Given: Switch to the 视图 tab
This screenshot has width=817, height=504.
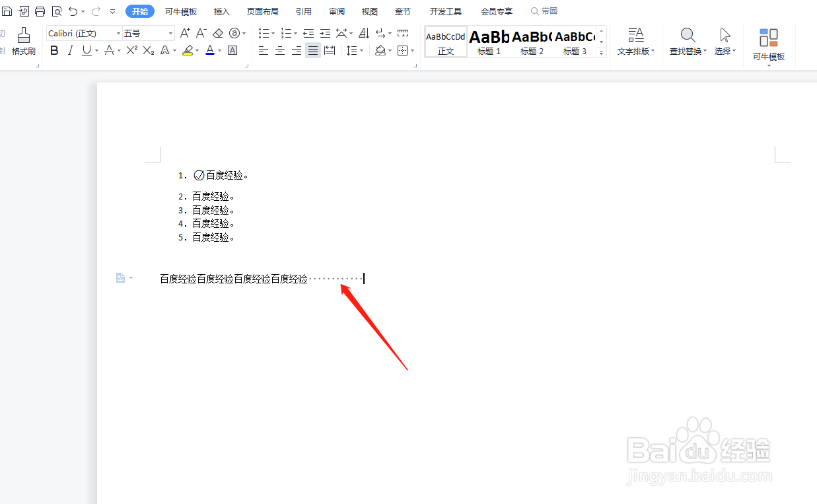Looking at the screenshot, I should pyautogui.click(x=370, y=11).
